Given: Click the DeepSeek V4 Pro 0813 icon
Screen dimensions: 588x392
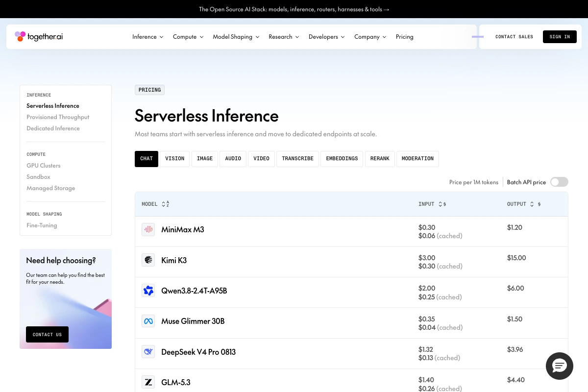Looking at the screenshot, I should click(148, 352).
